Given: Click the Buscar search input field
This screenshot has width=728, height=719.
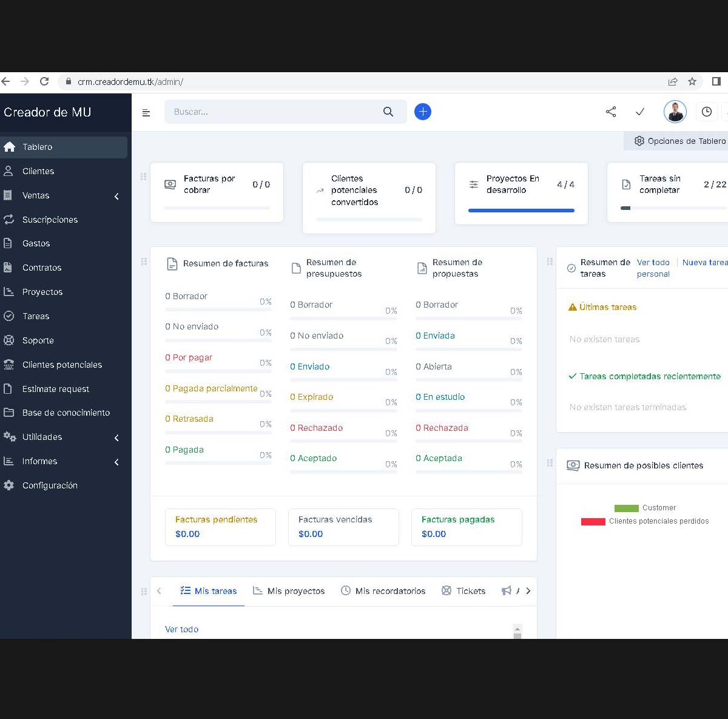Looking at the screenshot, I should [x=273, y=112].
